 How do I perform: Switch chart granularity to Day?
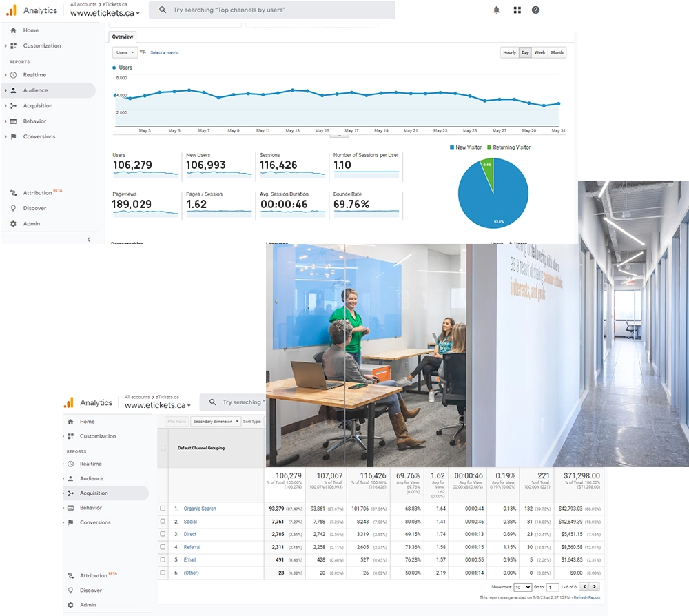coord(525,53)
